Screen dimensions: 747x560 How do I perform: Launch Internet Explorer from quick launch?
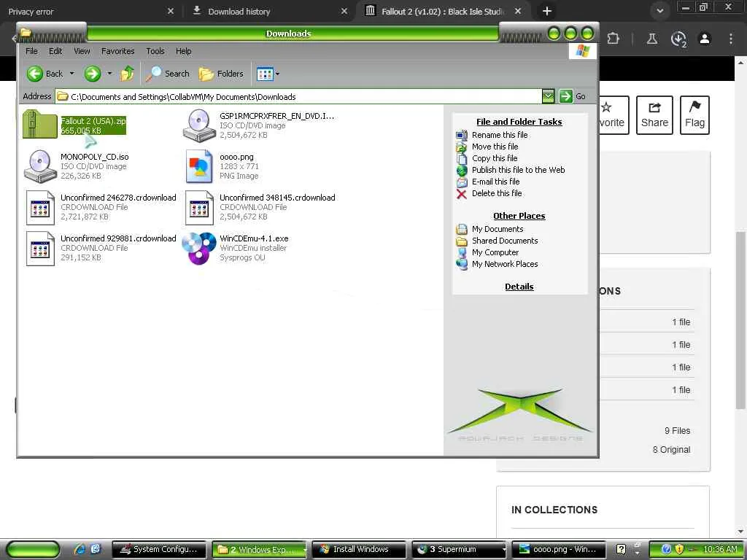point(80,550)
